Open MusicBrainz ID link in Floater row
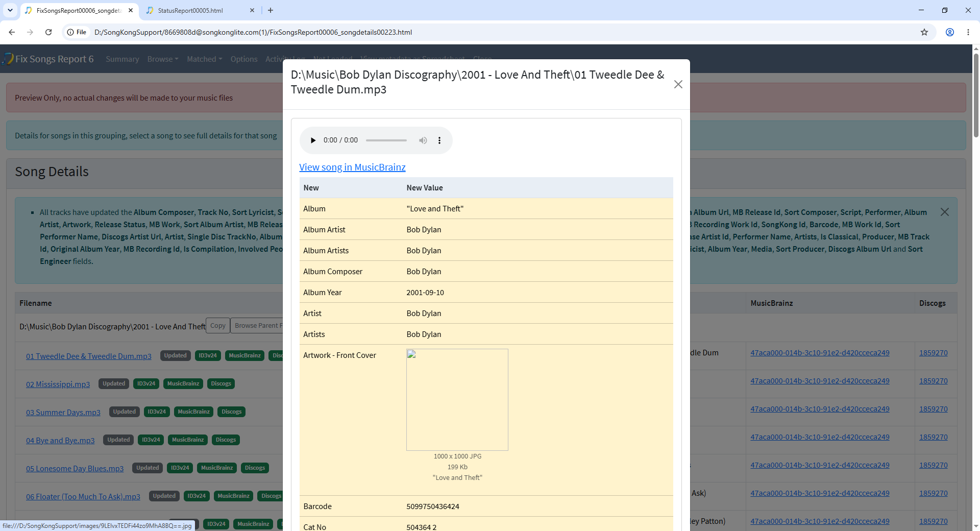Screen dimensions: 980x531 820,493
